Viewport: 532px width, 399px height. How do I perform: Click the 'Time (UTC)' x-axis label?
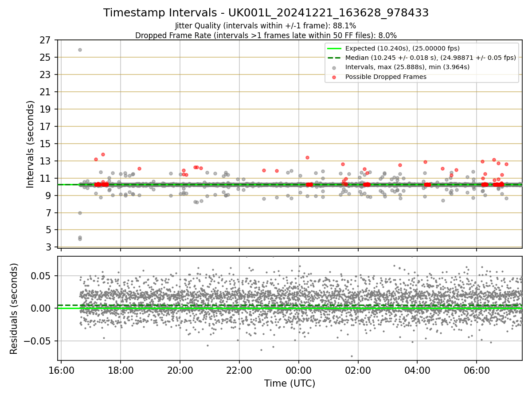point(289,383)
